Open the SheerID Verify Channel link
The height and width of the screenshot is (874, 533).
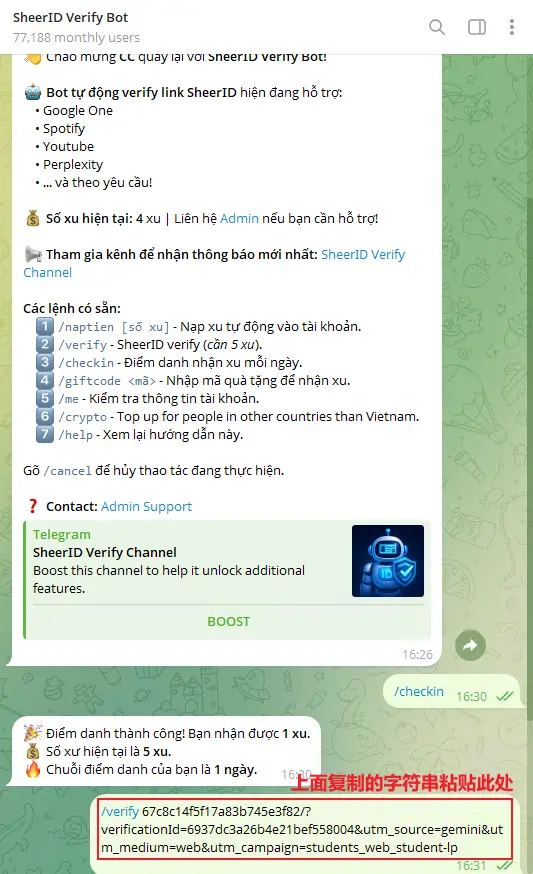click(214, 263)
